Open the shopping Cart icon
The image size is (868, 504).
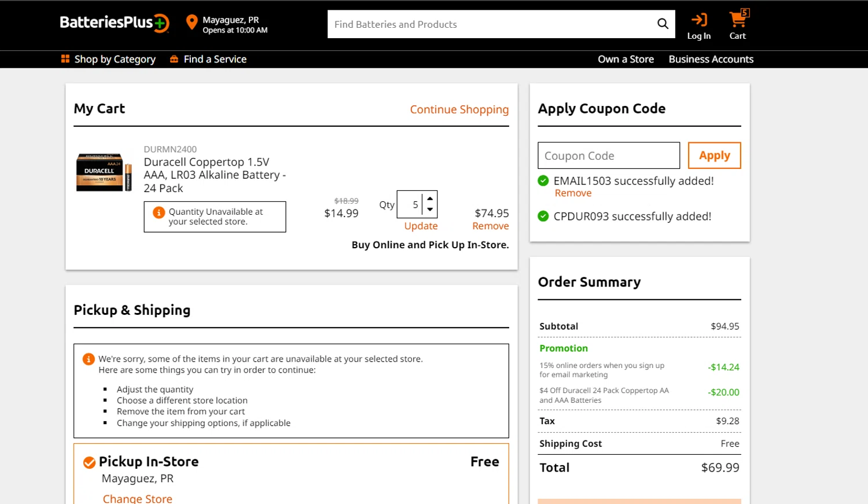737,20
